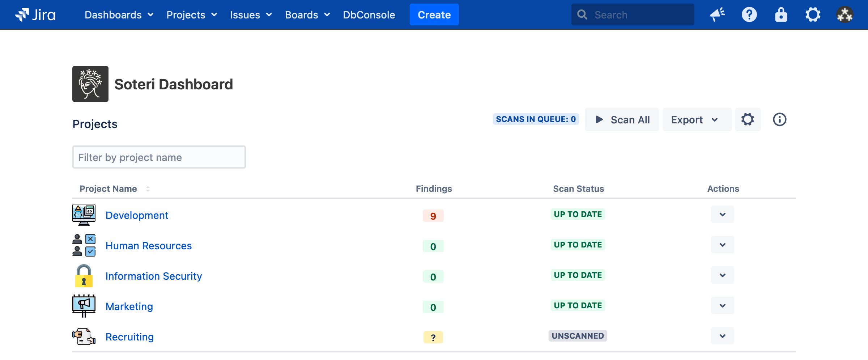
Task: Click the Development project icon
Action: point(84,215)
